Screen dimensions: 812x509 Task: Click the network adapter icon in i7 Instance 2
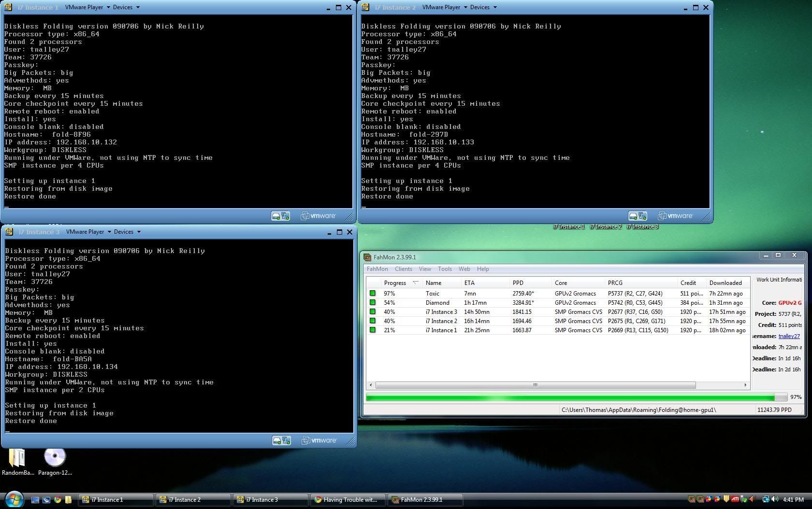point(642,216)
